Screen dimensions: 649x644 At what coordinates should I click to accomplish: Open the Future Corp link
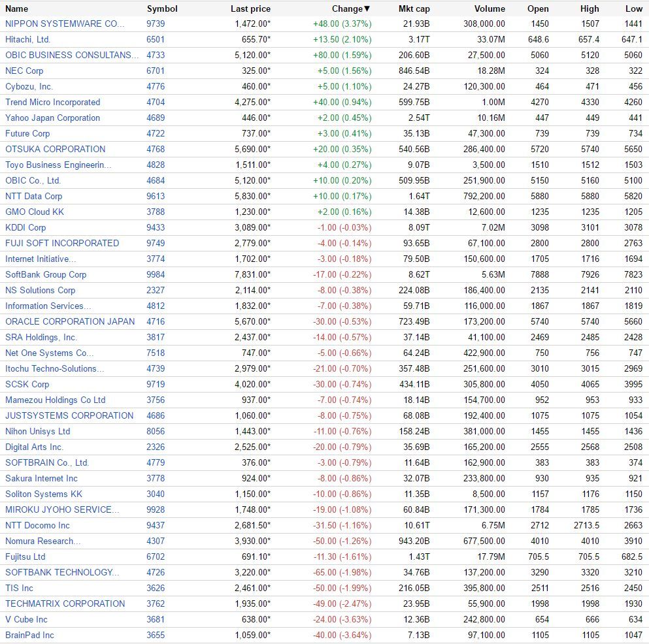coord(27,134)
